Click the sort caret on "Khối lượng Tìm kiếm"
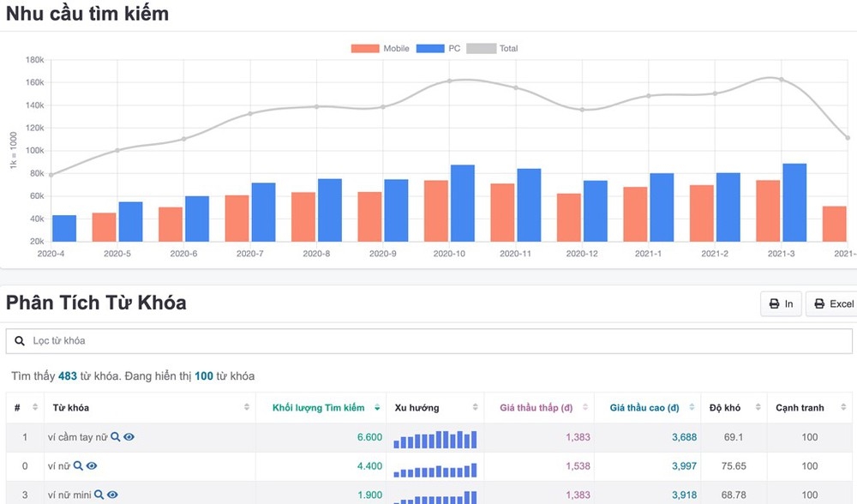The height and width of the screenshot is (504, 857). coord(377,407)
